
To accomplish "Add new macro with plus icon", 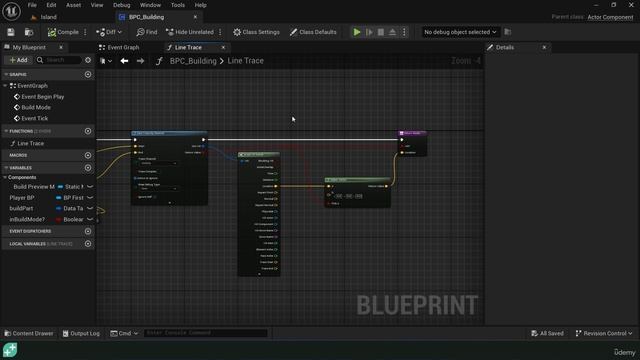I will [x=88, y=156].
